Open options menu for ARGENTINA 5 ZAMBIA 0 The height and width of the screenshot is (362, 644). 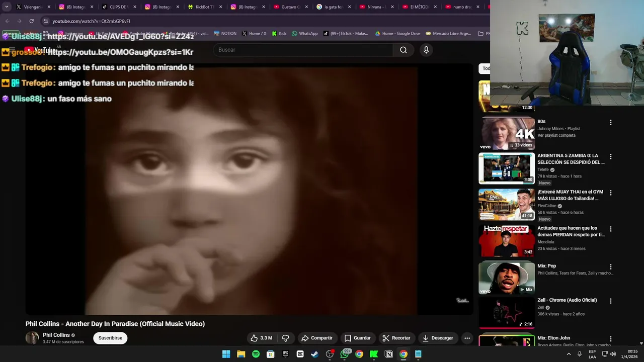[611, 156]
